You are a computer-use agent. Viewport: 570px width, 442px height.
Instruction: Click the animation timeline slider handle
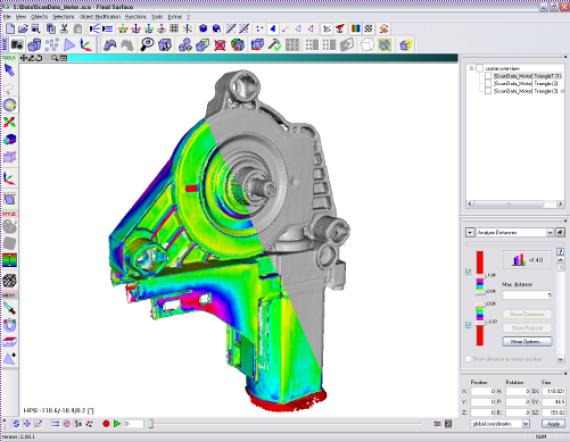click(150, 424)
